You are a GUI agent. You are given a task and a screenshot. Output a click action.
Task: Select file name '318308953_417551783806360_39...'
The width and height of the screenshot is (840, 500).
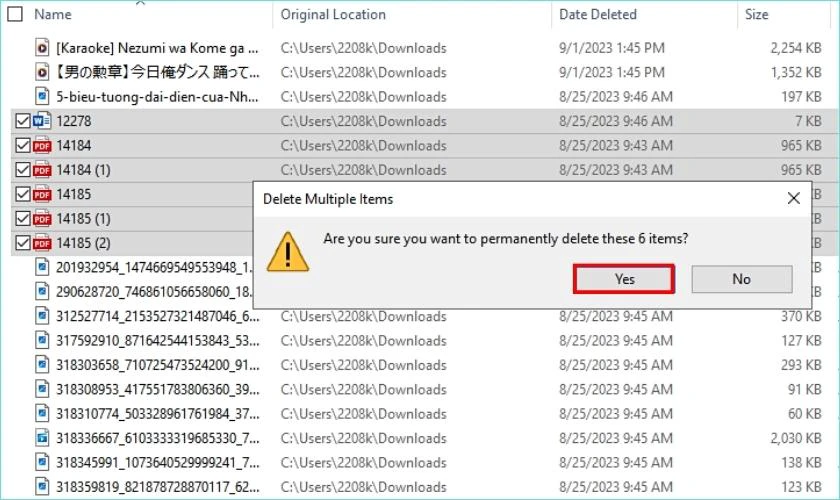coord(158,390)
